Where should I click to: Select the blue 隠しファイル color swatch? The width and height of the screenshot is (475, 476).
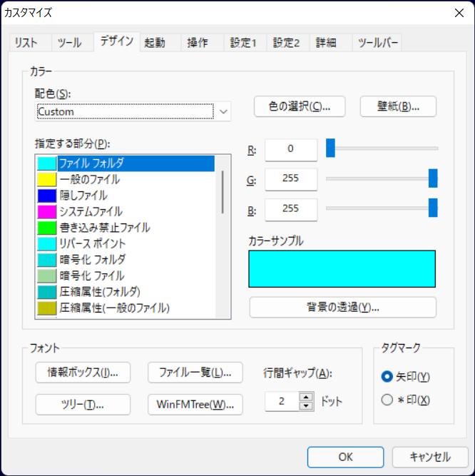click(47, 196)
